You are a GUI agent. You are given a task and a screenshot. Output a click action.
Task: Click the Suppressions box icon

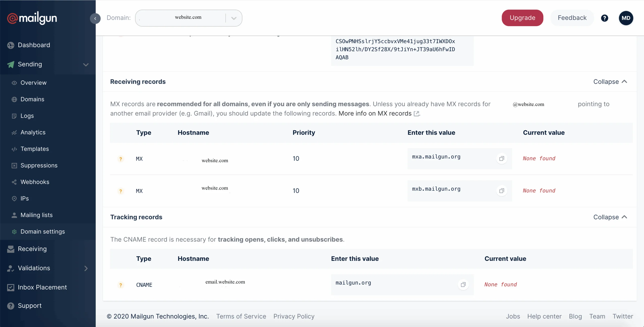pos(14,166)
